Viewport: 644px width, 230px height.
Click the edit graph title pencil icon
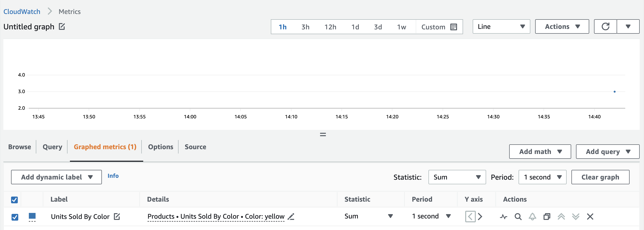tap(62, 26)
